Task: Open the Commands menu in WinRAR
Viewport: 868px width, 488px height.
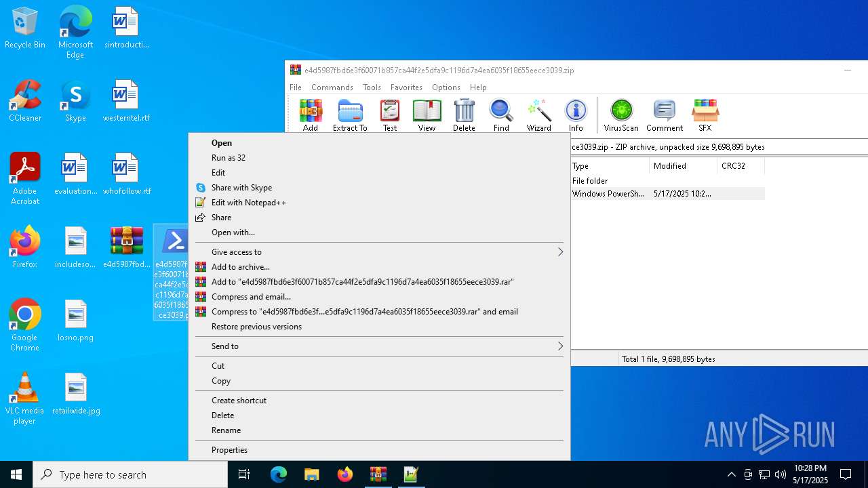Action: pyautogui.click(x=332, y=87)
